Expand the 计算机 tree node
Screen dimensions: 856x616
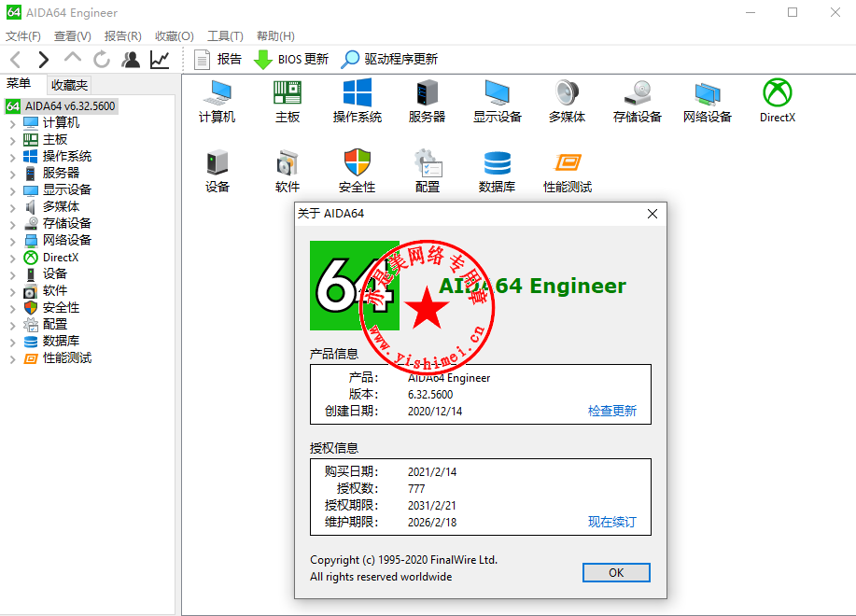pyautogui.click(x=12, y=124)
